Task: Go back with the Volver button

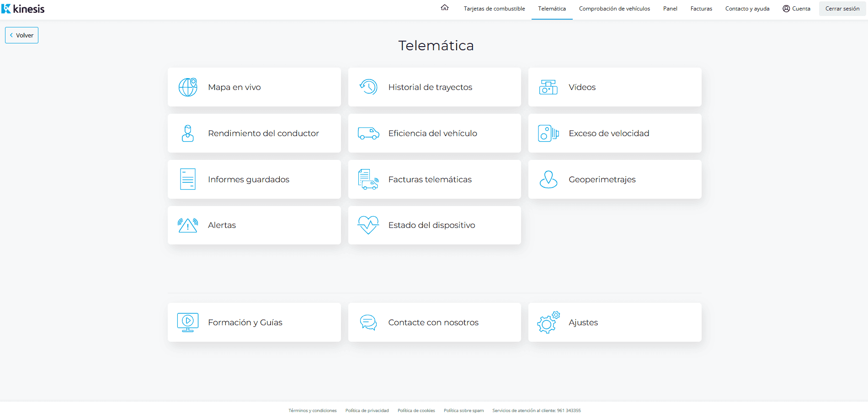Action: [x=21, y=35]
